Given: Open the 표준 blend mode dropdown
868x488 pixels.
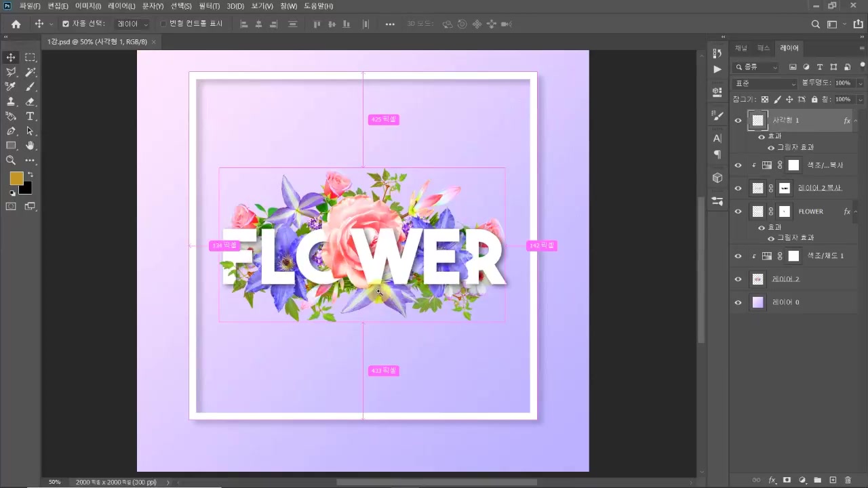Looking at the screenshot, I should pos(766,83).
